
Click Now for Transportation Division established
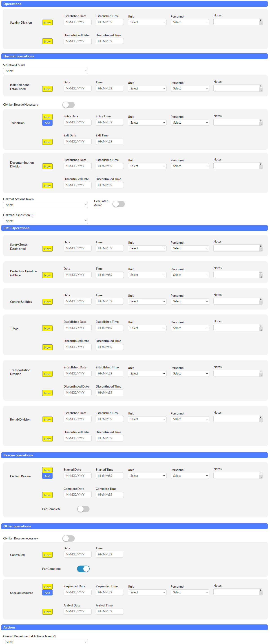click(47, 374)
